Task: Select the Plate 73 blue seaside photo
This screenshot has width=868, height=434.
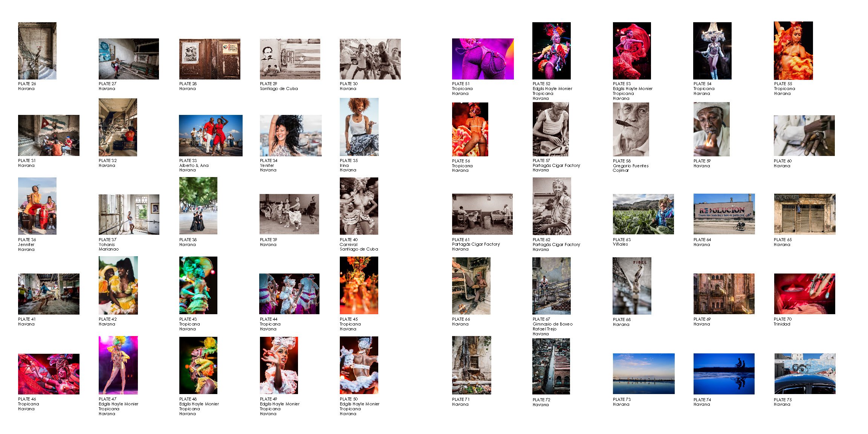Action: pyautogui.click(x=644, y=374)
